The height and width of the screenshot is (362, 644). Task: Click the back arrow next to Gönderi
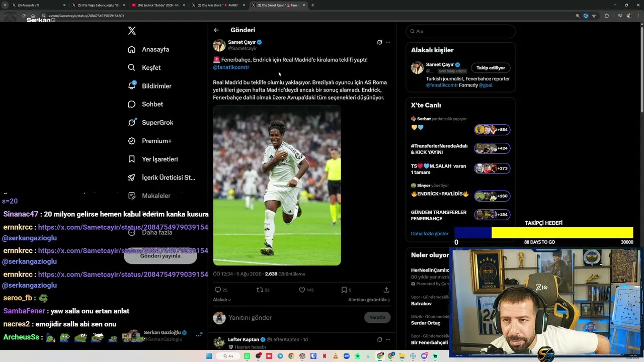[x=216, y=30]
